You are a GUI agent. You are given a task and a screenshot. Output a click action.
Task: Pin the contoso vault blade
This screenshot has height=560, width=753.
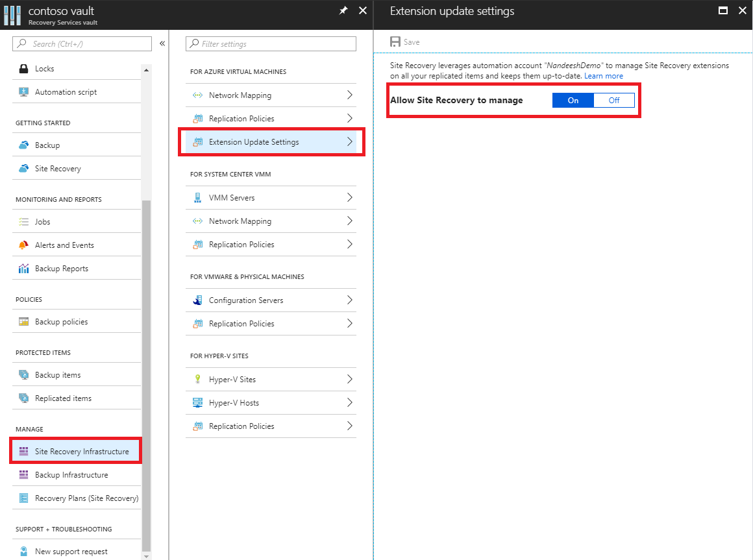pyautogui.click(x=343, y=10)
